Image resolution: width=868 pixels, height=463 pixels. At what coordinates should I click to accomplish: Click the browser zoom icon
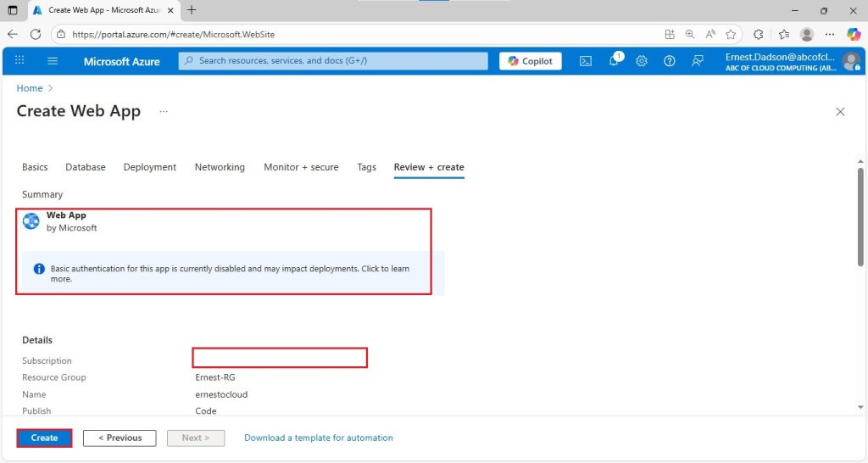pyautogui.click(x=690, y=34)
